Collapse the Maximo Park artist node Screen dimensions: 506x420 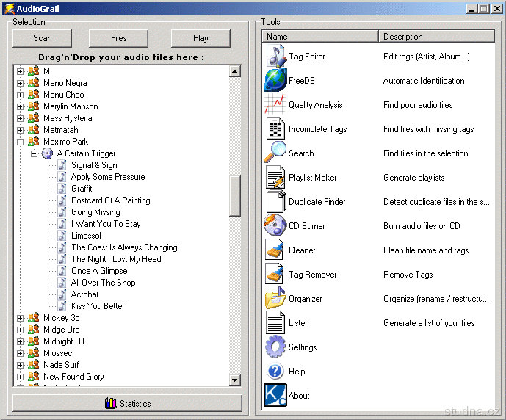21,142
